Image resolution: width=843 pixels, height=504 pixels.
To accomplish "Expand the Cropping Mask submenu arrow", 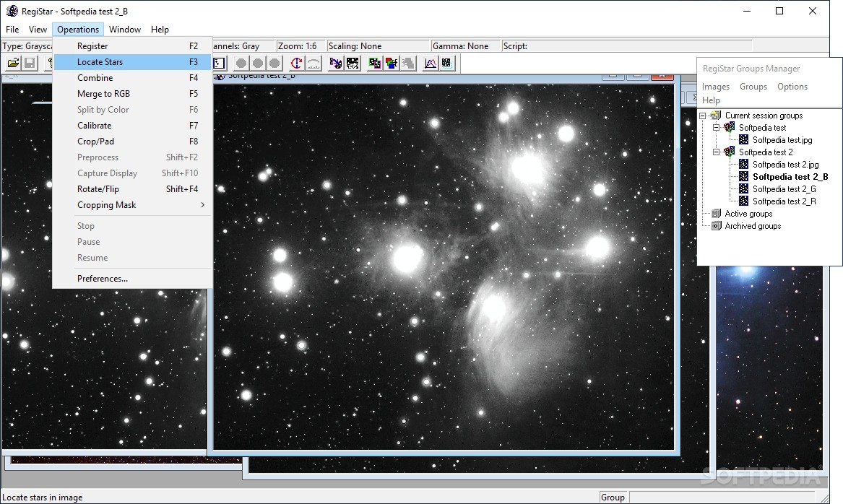I will (203, 205).
